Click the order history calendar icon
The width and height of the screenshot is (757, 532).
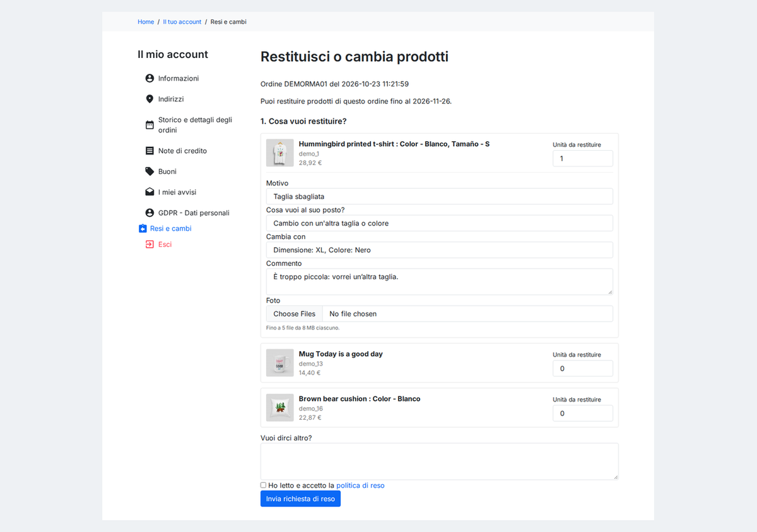150,125
